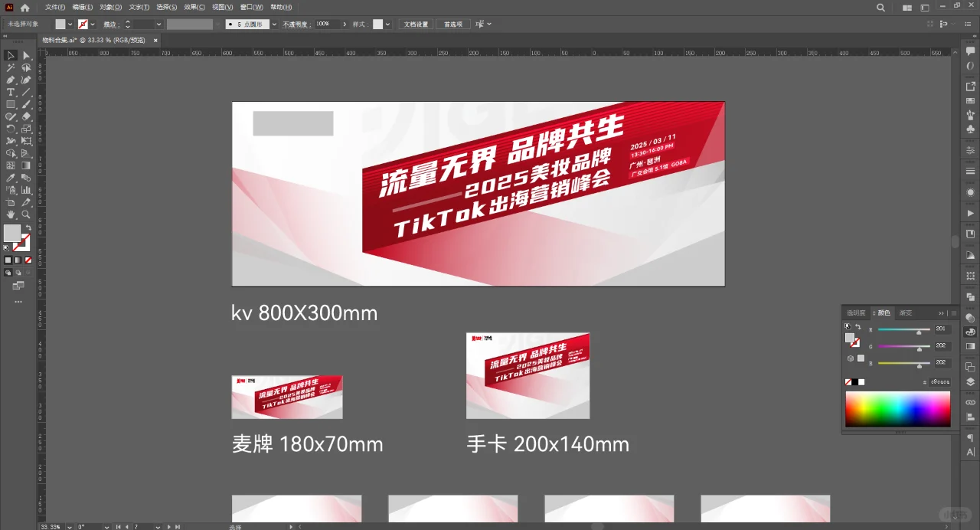
Task: Expand Color panel tabs with double arrow
Action: coord(941,313)
